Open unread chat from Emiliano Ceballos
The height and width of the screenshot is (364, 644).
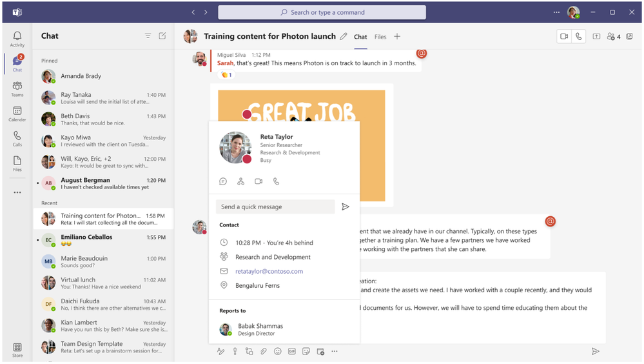[x=104, y=240]
